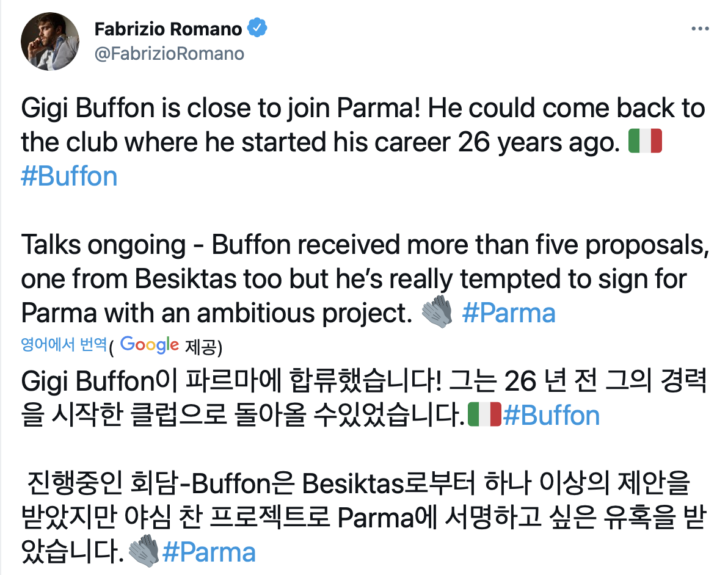The image size is (728, 575).
Task: Open the #Buffon hashtag in the Korean translation
Action: [551, 416]
